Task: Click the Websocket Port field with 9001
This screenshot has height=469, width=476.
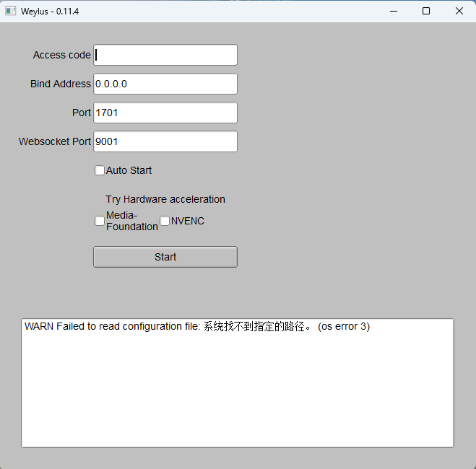Action: 165,141
